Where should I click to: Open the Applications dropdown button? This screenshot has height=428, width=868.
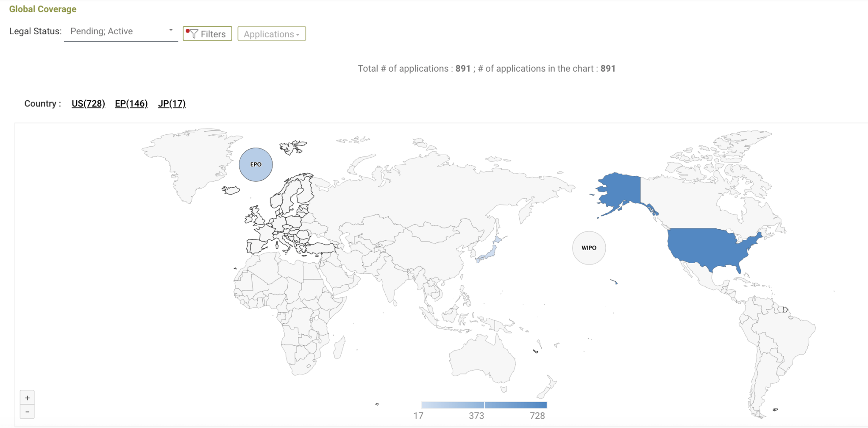pyautogui.click(x=272, y=34)
